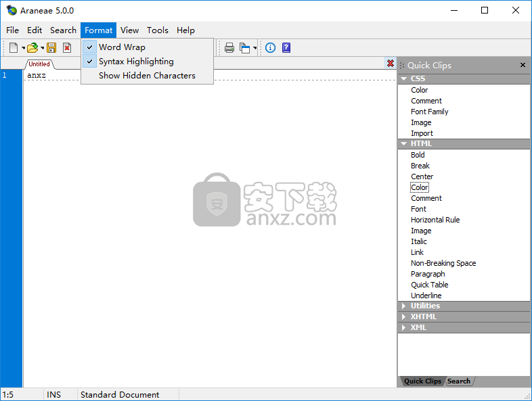Open the Tools menu
Image resolution: width=532 pixels, height=401 pixels.
click(x=158, y=30)
